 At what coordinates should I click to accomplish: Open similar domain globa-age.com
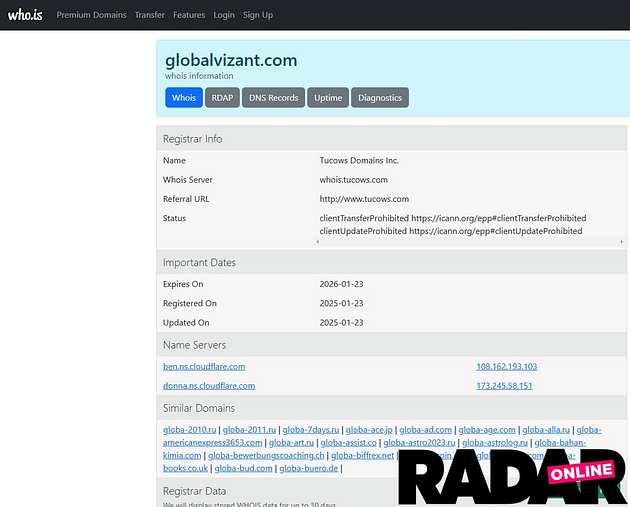pos(487,429)
